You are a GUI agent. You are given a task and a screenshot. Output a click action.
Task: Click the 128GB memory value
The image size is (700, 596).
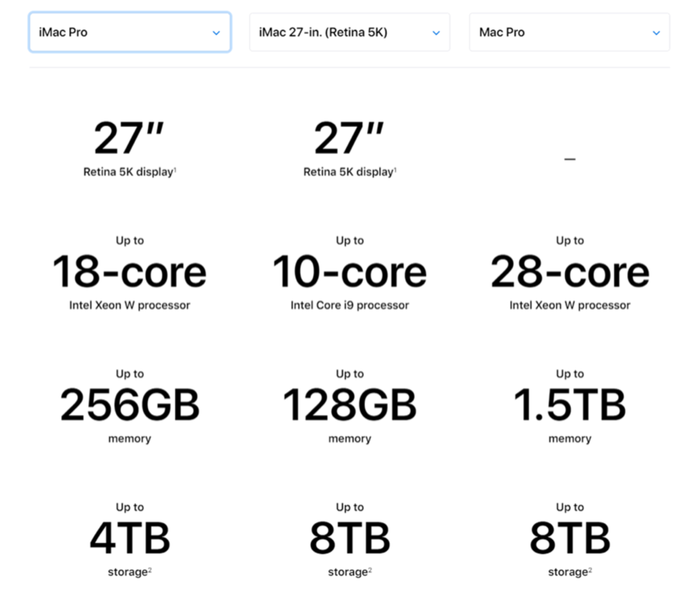pos(349,405)
